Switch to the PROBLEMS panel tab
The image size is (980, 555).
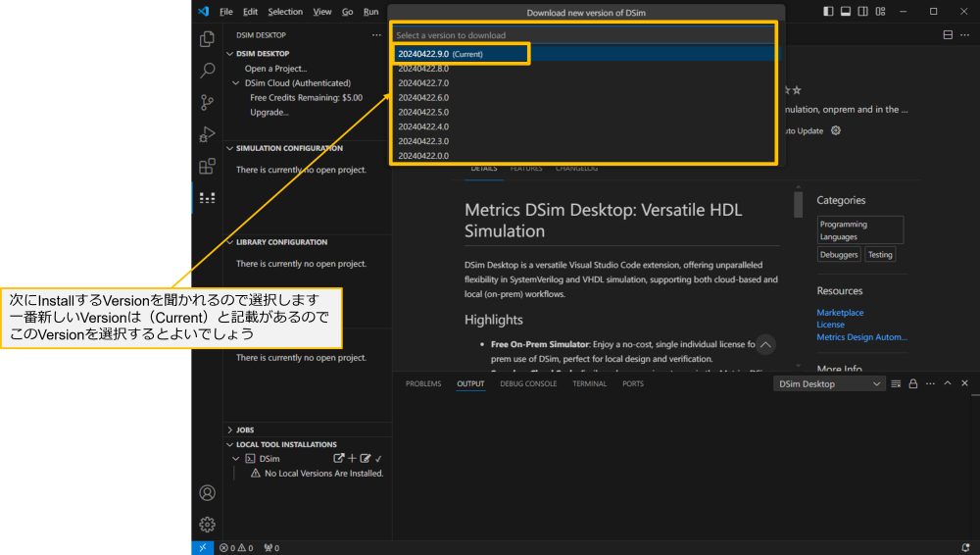[x=423, y=383]
